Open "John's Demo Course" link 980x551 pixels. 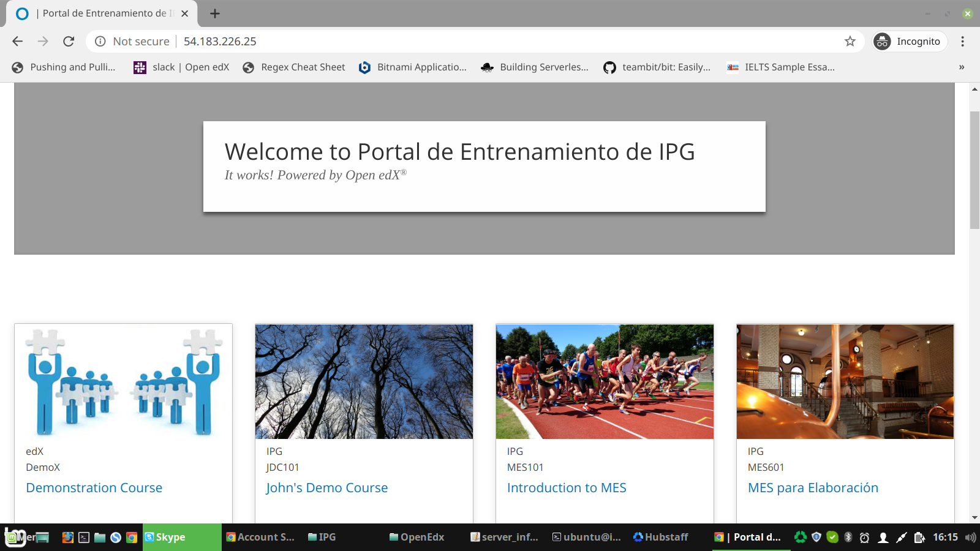click(326, 487)
